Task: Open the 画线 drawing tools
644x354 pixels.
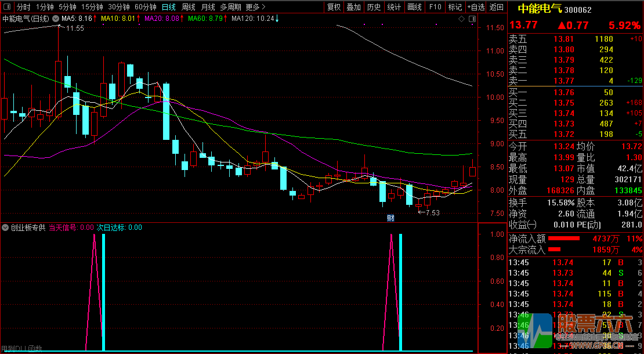Action: (414, 8)
